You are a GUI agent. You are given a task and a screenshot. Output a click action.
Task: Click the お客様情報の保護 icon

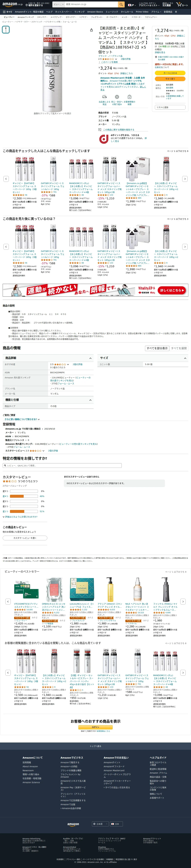pyautogui.click(x=129, y=97)
